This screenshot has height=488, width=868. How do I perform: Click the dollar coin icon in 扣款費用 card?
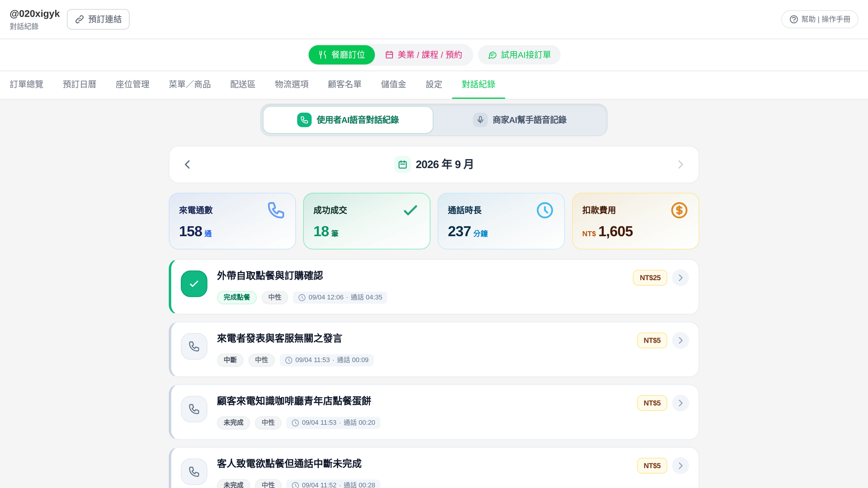pos(679,210)
